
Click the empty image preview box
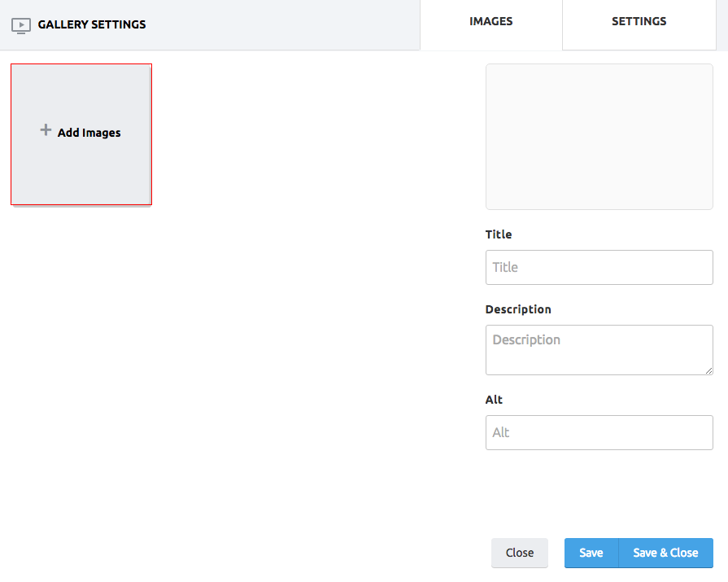point(599,137)
